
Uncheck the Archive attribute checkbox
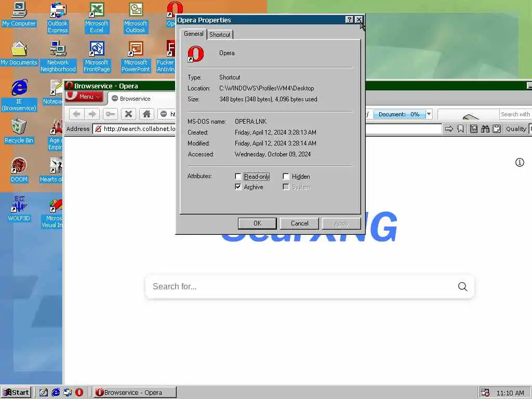pyautogui.click(x=238, y=187)
